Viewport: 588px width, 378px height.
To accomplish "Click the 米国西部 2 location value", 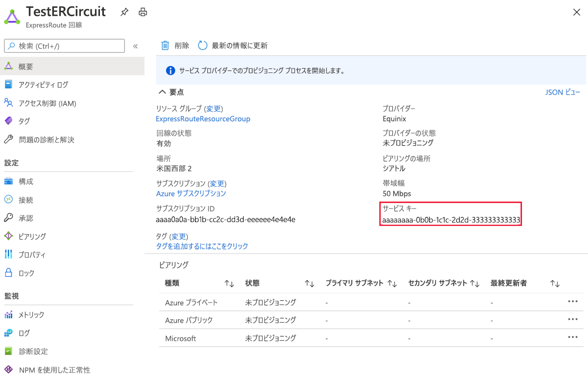I will pos(174,168).
